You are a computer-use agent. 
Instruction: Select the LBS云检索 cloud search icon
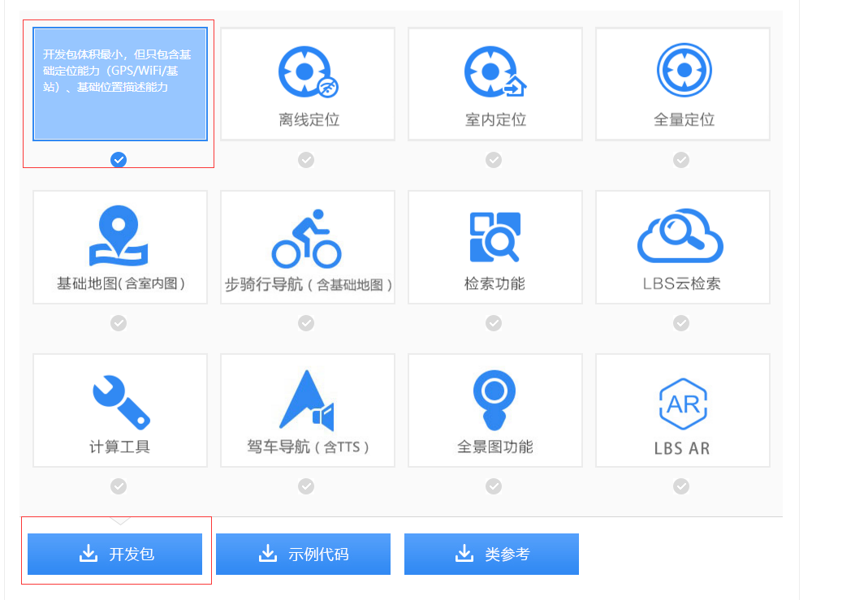682,235
